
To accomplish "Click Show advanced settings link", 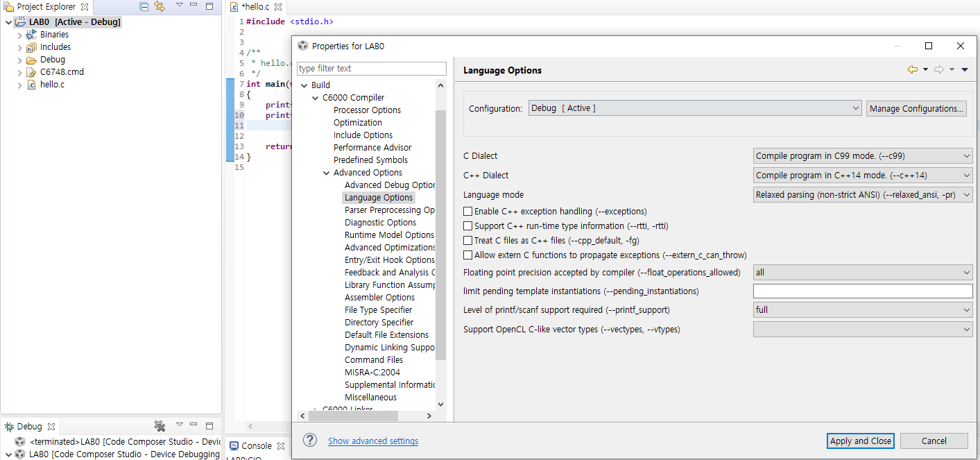I will (373, 441).
